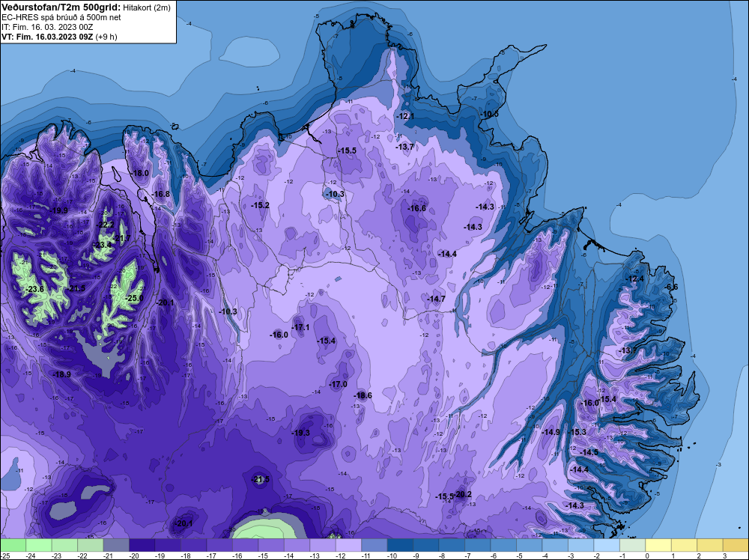Click the -17.1 temperature value
Screen dimensions: 749x560
300,327
